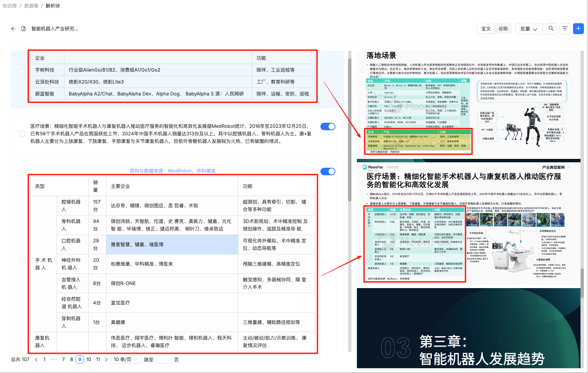Click the blue plus add-chunk button
Viewport: 588px width, 373px height.
pyautogui.click(x=578, y=29)
